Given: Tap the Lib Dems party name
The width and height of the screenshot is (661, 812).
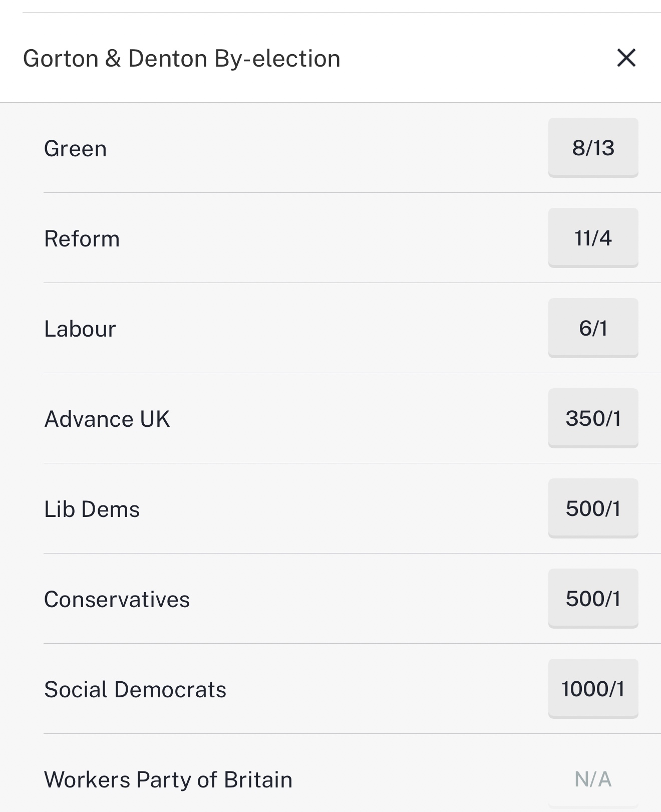Looking at the screenshot, I should click(x=92, y=509).
